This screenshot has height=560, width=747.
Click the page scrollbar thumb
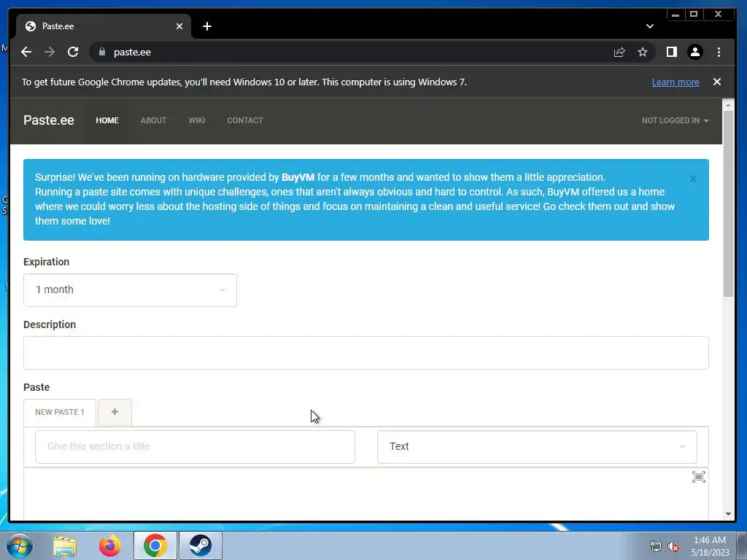point(728,204)
